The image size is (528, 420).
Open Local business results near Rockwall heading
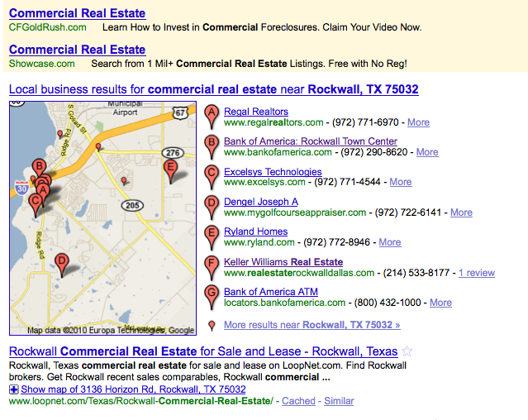tap(213, 89)
